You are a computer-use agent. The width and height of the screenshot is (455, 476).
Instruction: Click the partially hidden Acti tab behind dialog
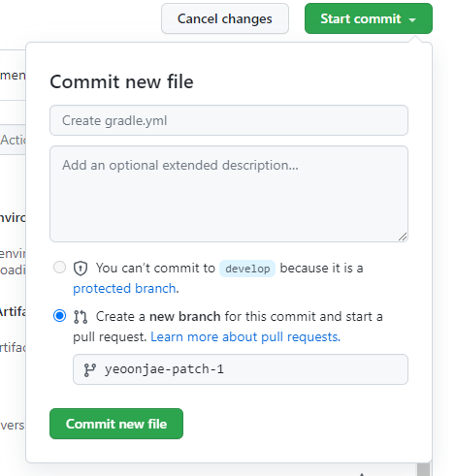[13, 140]
